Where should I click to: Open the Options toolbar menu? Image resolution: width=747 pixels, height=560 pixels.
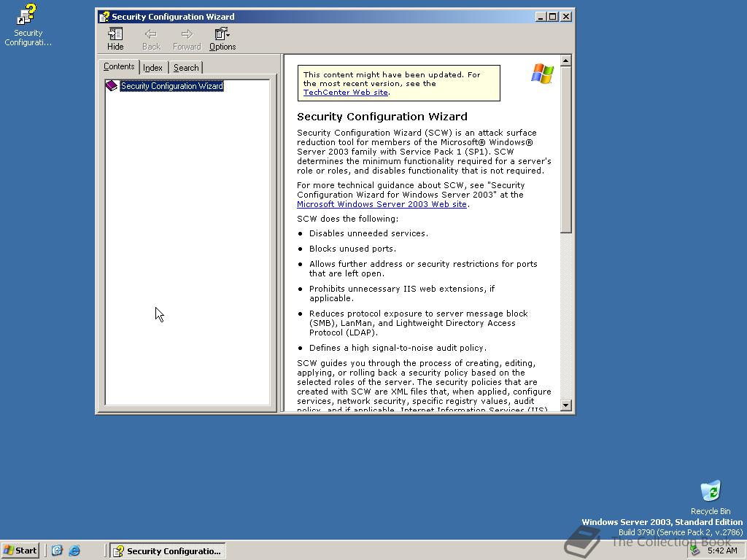pos(222,39)
